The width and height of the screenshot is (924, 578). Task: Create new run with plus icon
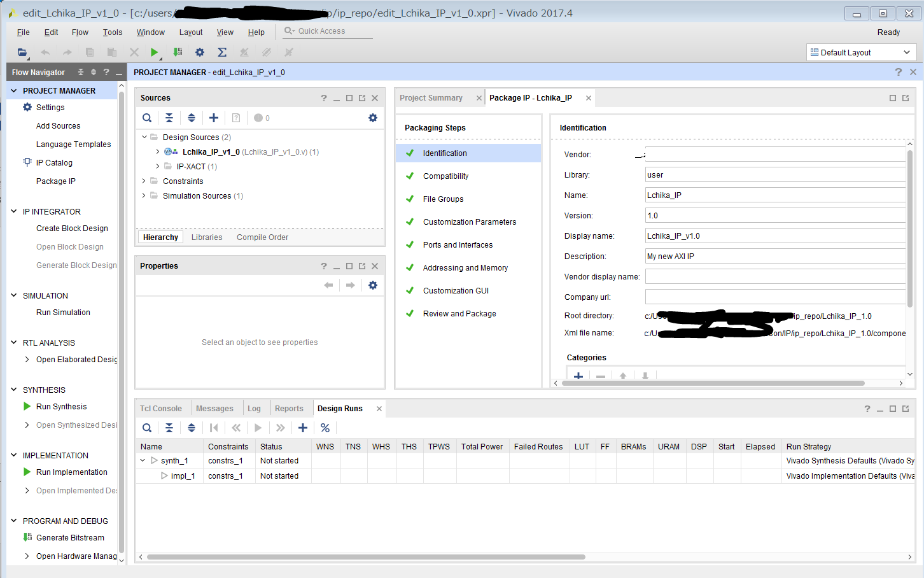click(x=303, y=428)
